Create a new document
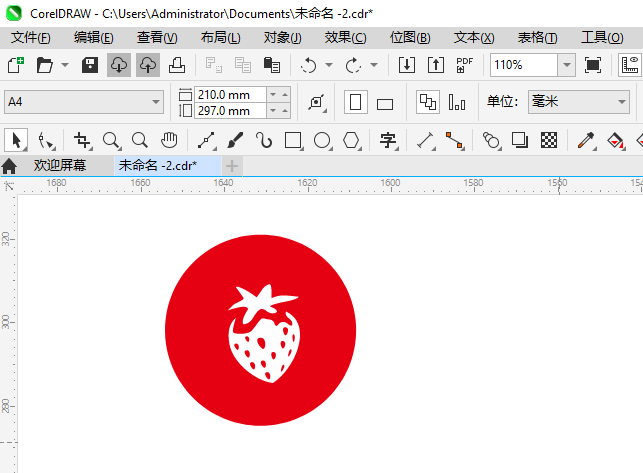The image size is (643, 473). click(x=16, y=65)
